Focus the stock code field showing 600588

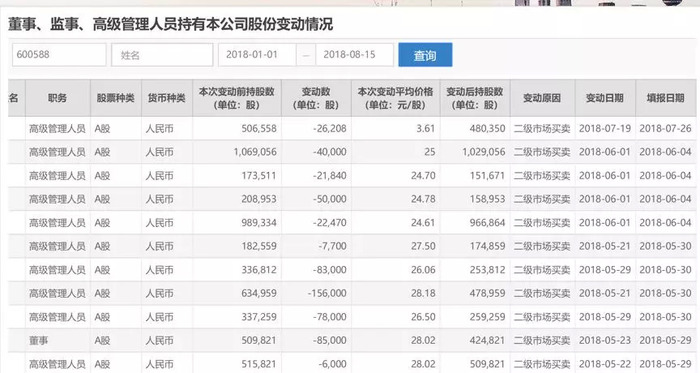59,55
